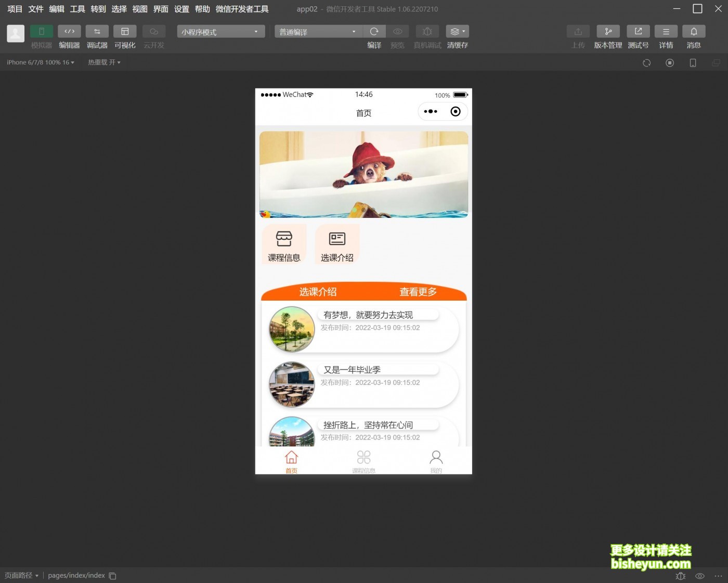Click the 清缓存 label
Screen dimensions: 728x583
(458, 45)
